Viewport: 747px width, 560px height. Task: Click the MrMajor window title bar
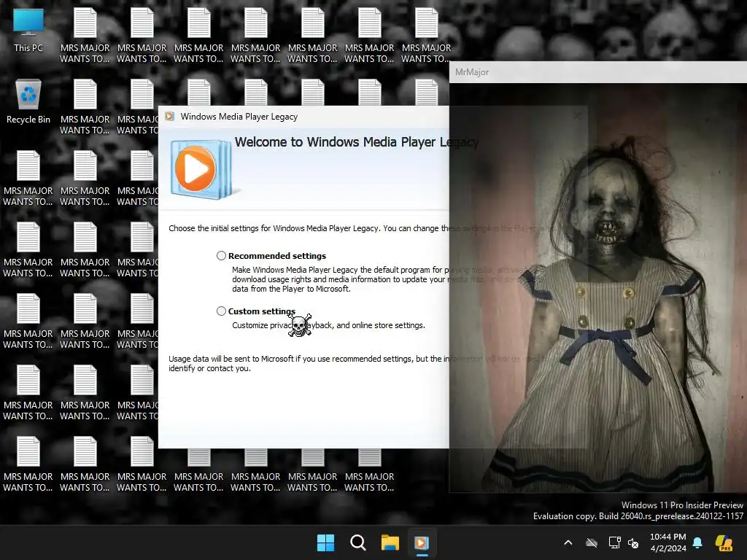tap(598, 72)
